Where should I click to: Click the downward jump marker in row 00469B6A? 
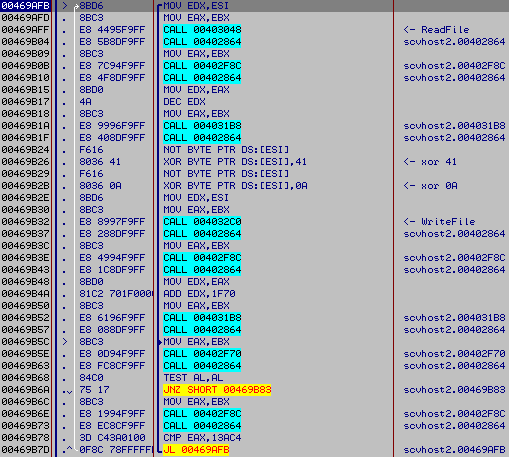69,391
